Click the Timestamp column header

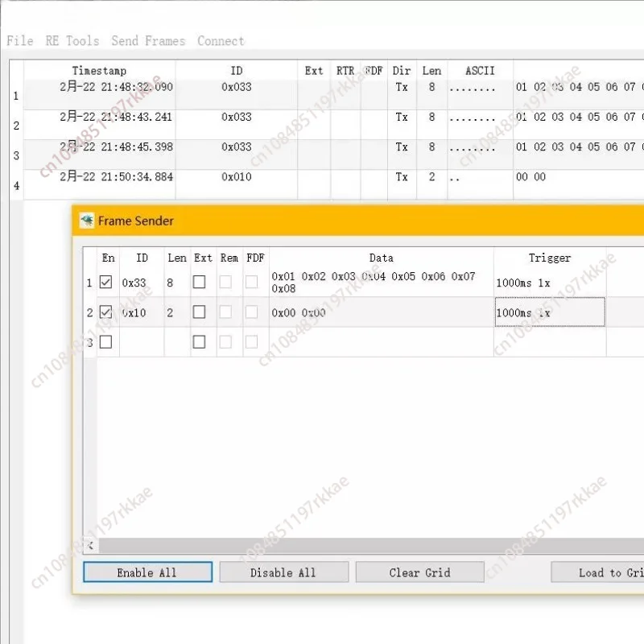(x=99, y=71)
